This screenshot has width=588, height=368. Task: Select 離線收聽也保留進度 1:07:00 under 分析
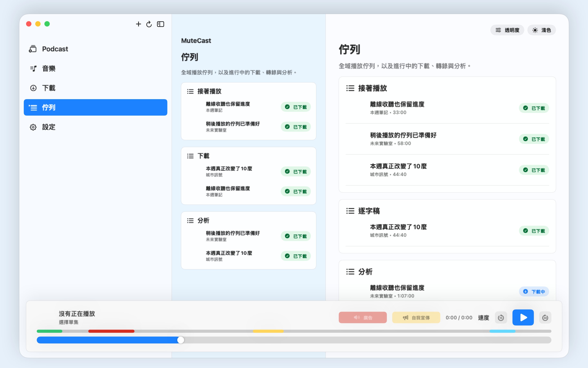pyautogui.click(x=447, y=291)
